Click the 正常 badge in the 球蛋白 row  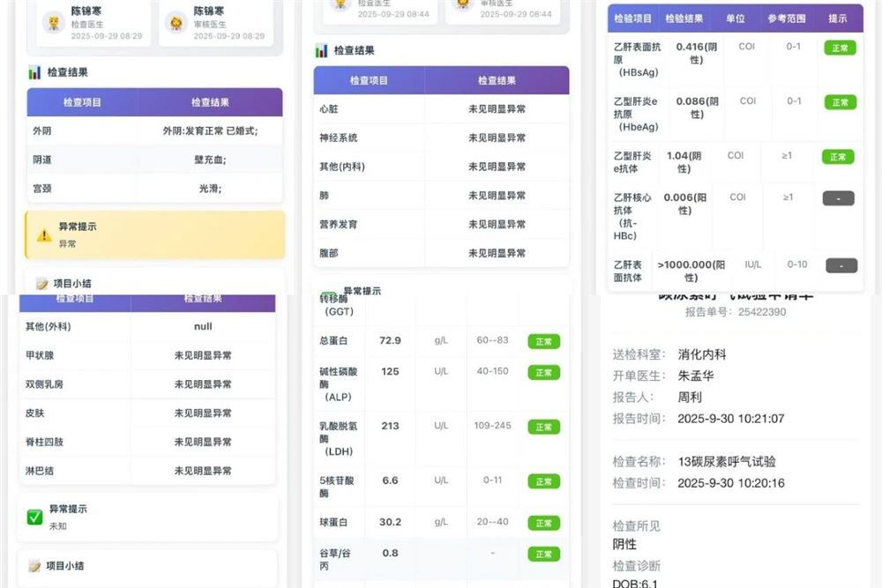coord(544,524)
